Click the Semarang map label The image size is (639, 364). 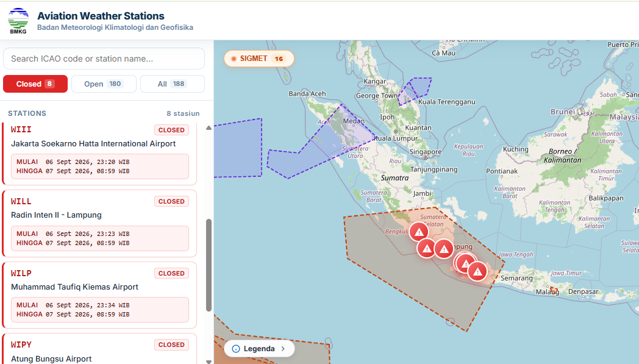[x=516, y=278]
